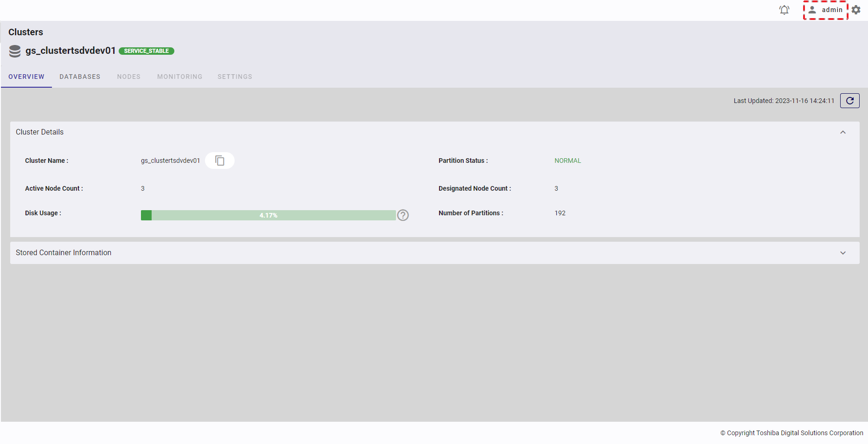Click the SERVICE_STABLE status badge

pos(147,51)
